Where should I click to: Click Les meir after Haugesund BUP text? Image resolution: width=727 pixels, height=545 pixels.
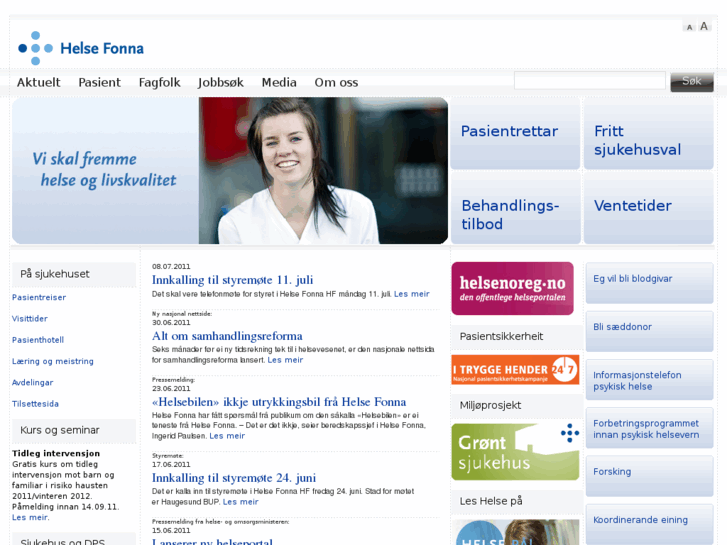tap(241, 502)
